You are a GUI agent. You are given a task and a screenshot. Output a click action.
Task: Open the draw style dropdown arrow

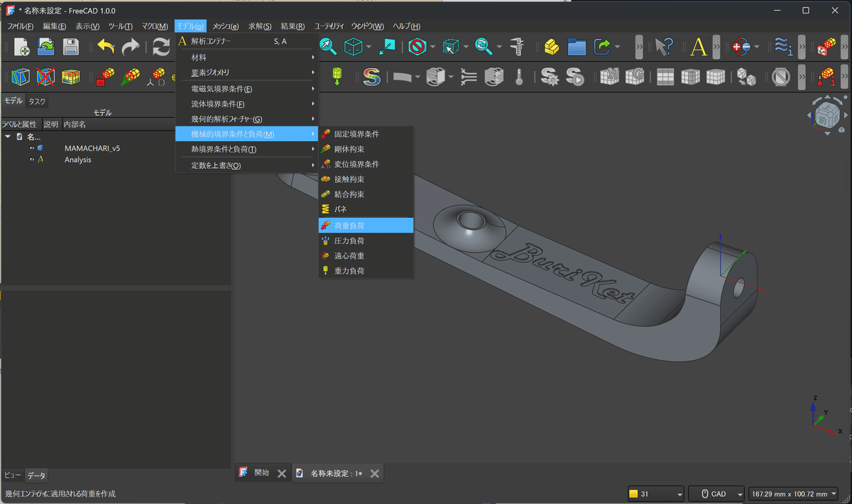pos(432,47)
